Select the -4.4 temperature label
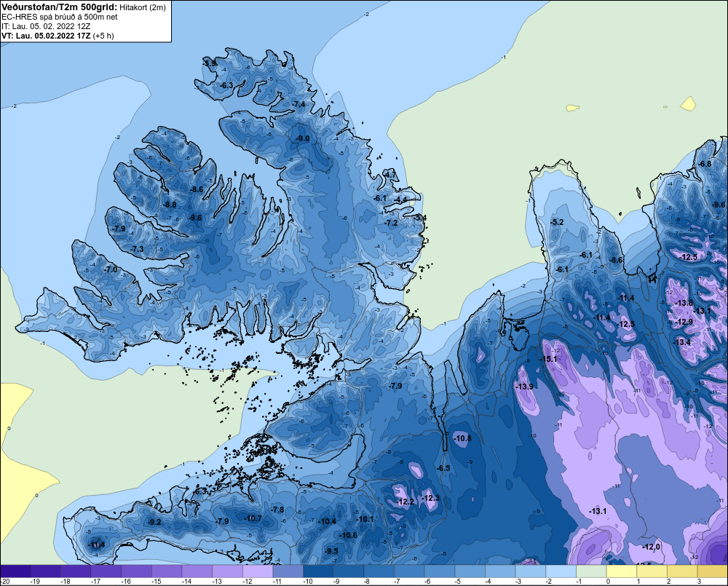This screenshot has width=728, height=586. tap(400, 199)
